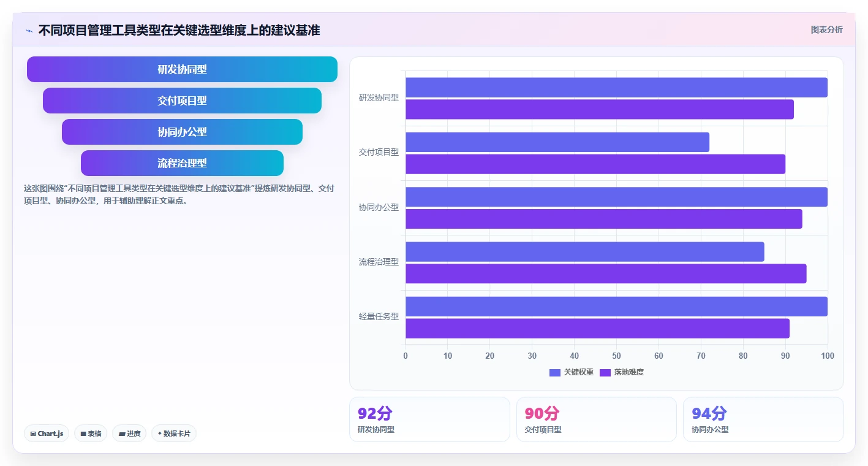This screenshot has width=868, height=466.
Task: Toggle the 关键权重 legend entry
Action: point(572,372)
